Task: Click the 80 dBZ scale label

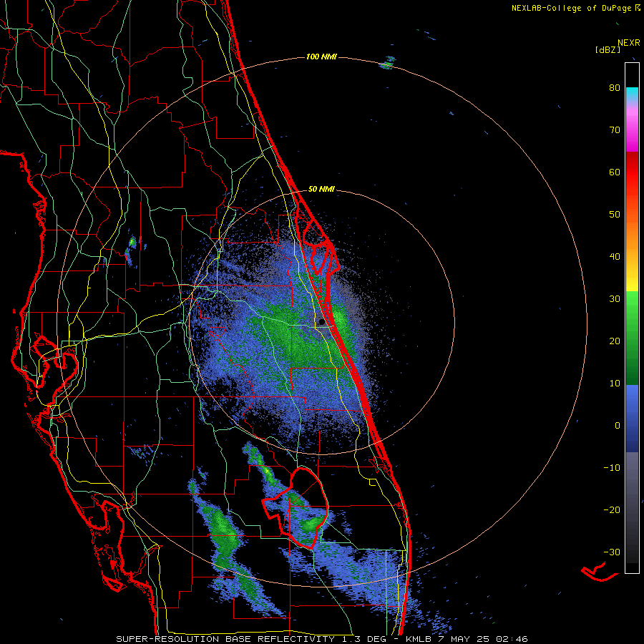Action: pyautogui.click(x=615, y=88)
